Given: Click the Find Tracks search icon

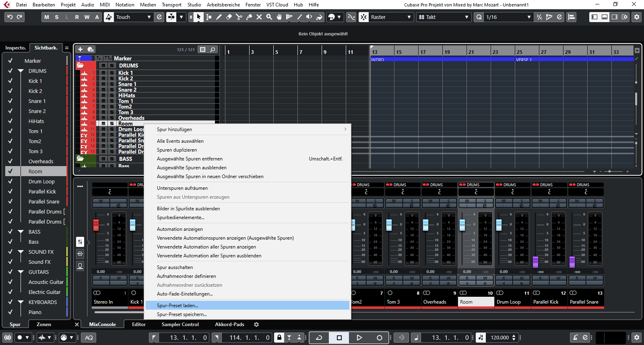Looking at the screenshot, I should [213, 49].
